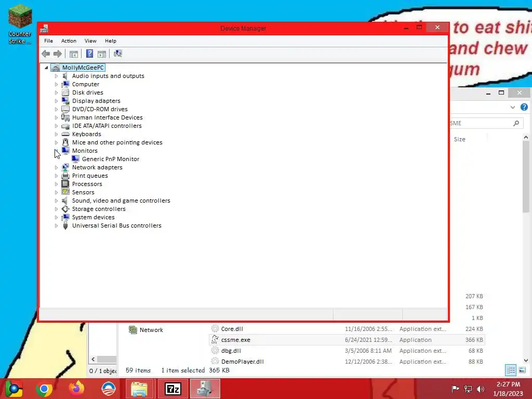Select the Keyboards icon
The image size is (532, 399).
(x=65, y=134)
